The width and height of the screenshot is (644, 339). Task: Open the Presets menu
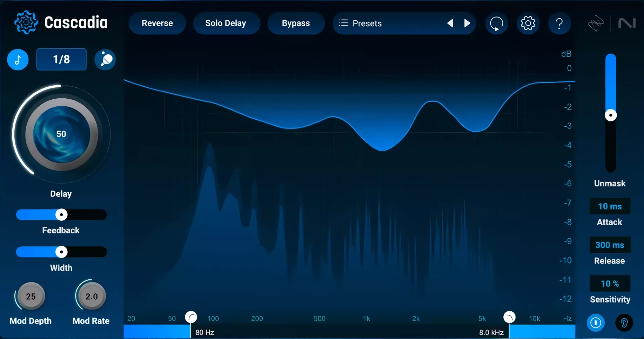tap(367, 23)
